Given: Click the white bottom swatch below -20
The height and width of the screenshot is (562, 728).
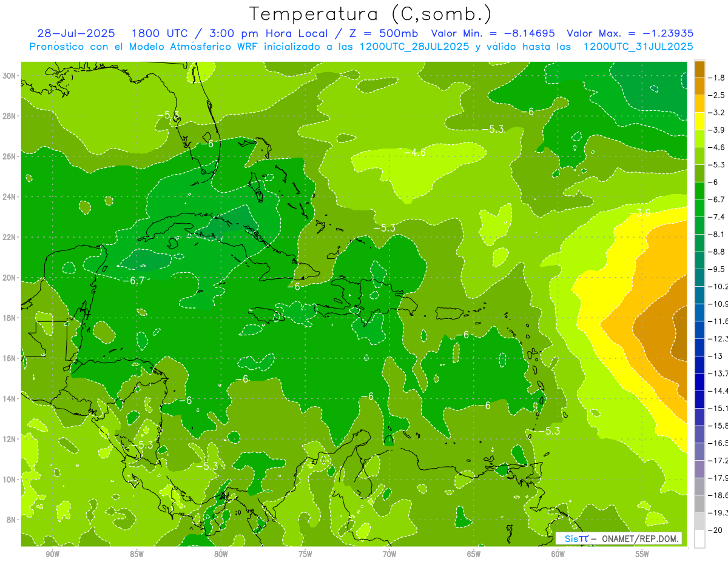Looking at the screenshot, I should click(x=699, y=539).
